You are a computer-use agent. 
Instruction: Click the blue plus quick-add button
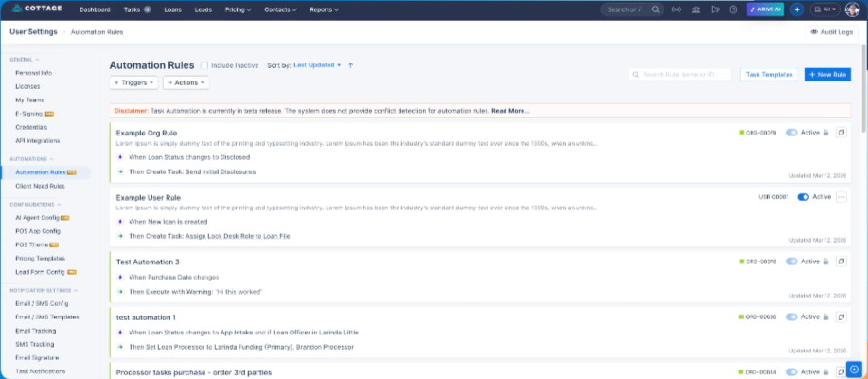pyautogui.click(x=797, y=9)
